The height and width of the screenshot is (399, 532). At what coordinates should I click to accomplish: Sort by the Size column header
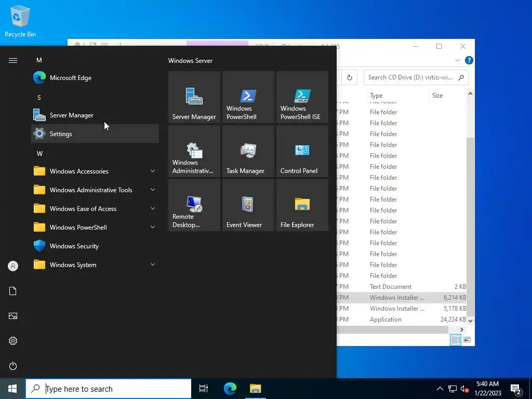point(448,96)
